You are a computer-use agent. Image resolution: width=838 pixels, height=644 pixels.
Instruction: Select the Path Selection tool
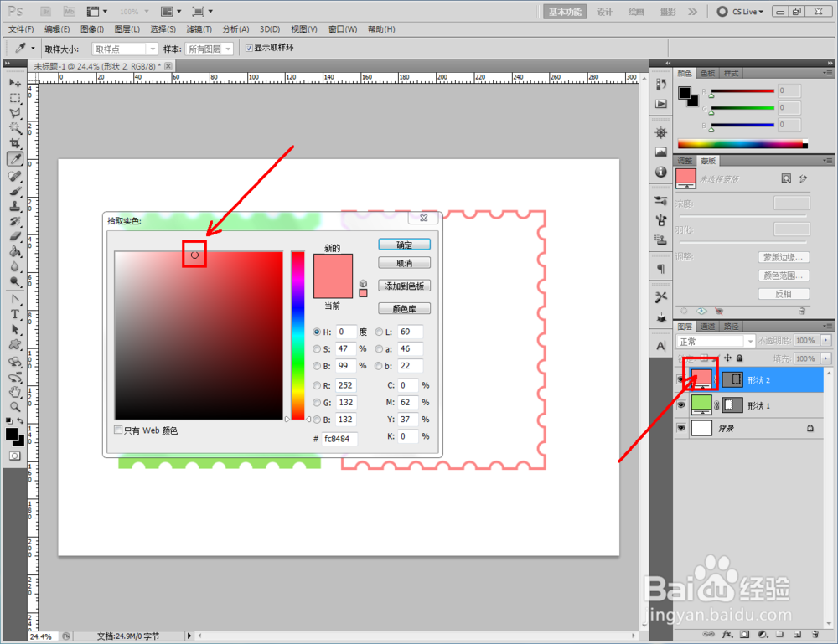(x=15, y=329)
